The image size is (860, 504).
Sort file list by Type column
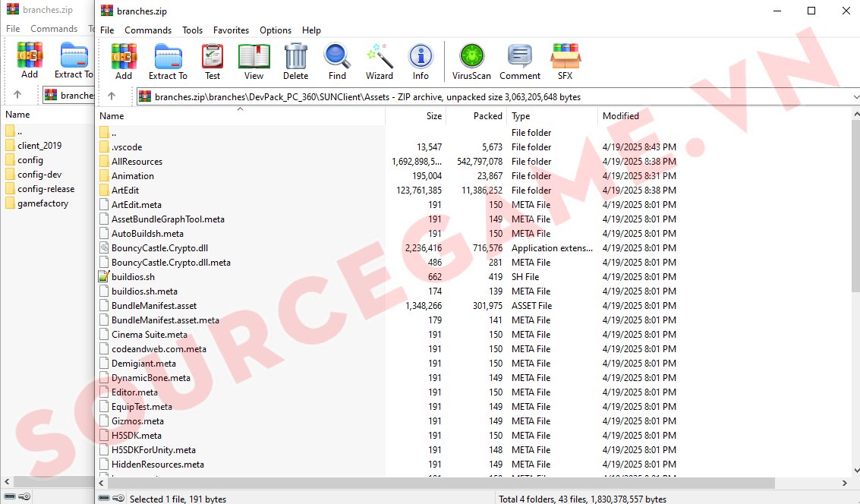tap(553, 115)
